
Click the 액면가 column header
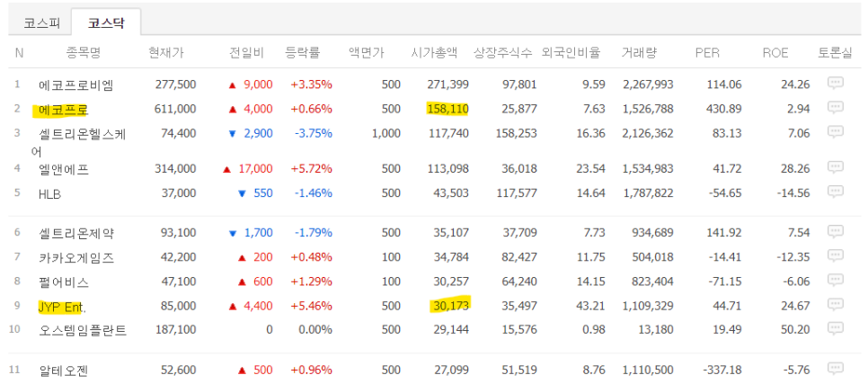click(366, 53)
